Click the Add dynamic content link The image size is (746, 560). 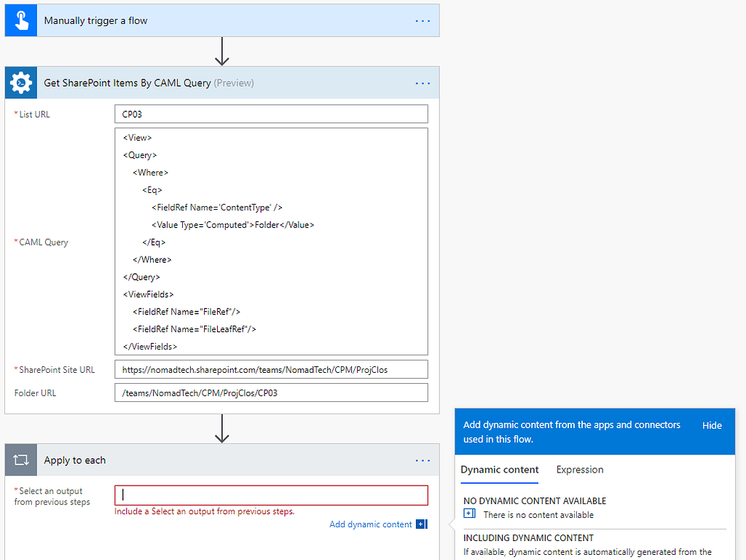371,524
